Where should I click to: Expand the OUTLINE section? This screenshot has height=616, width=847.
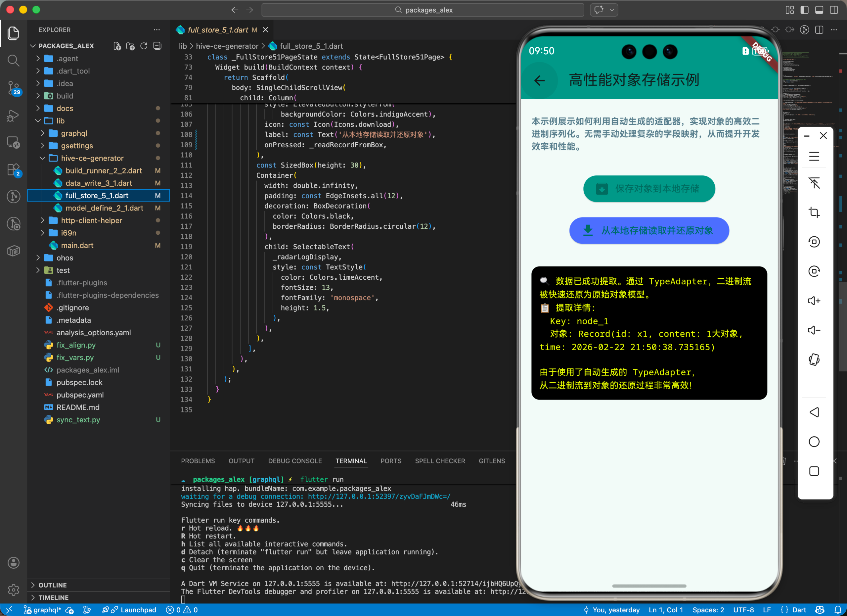(x=53, y=585)
